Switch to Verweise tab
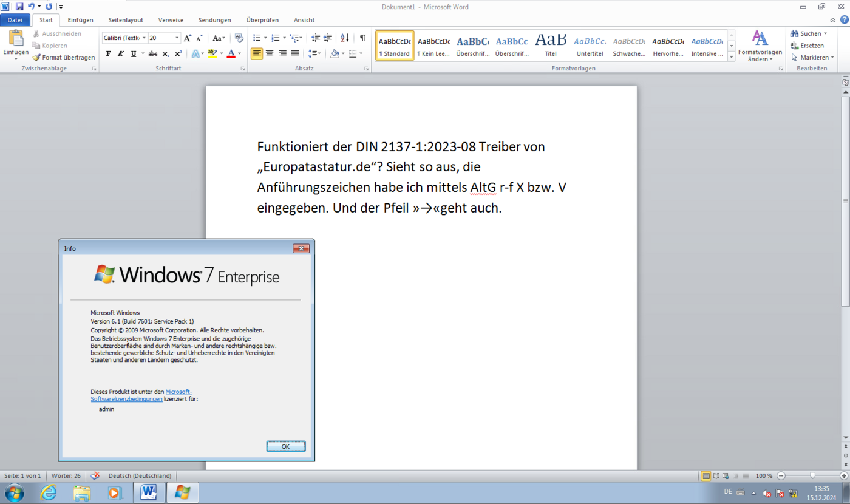 [171, 20]
